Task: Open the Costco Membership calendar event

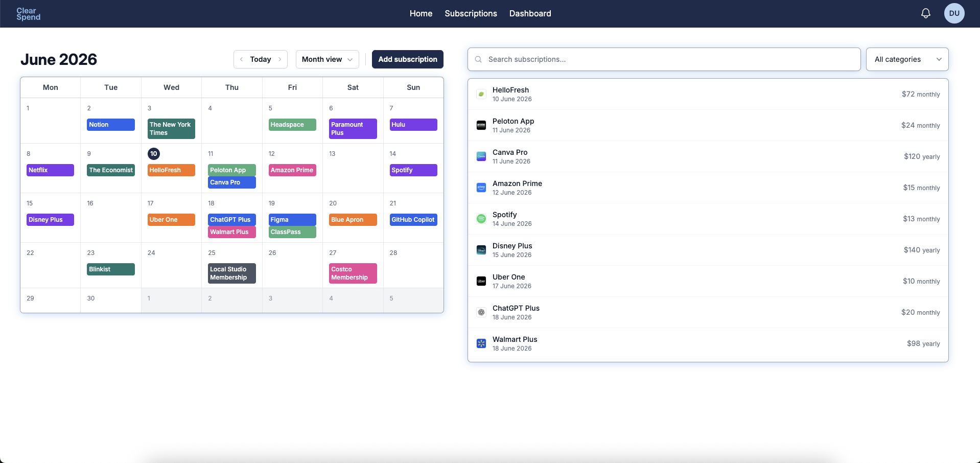Action: [x=353, y=273]
